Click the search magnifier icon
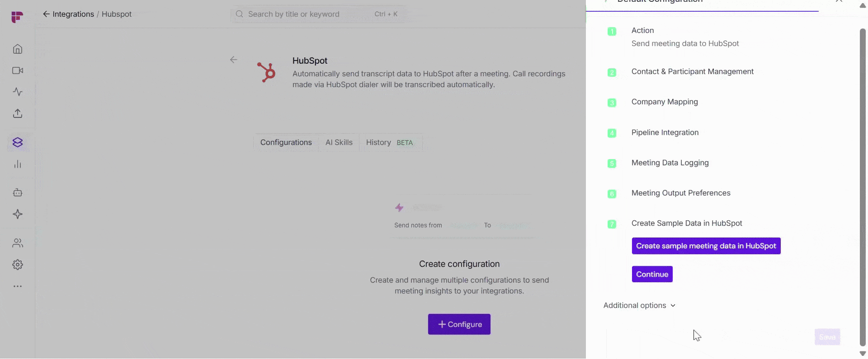Screen dimensions: 868x359 click(x=240, y=14)
